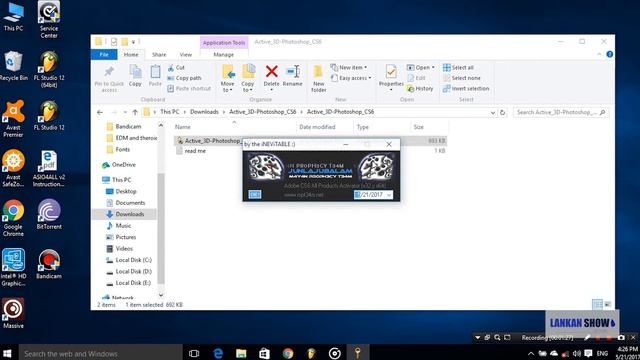Screen dimensions: 640x360
Task: Select the read me file
Action: coord(191,151)
